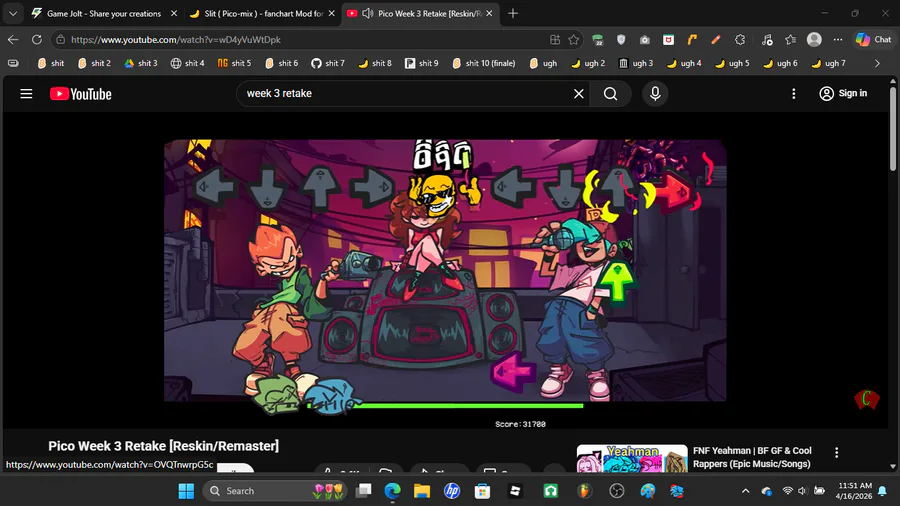Screen dimensions: 900x506
Task: Open a new browser tab
Action: (513, 13)
